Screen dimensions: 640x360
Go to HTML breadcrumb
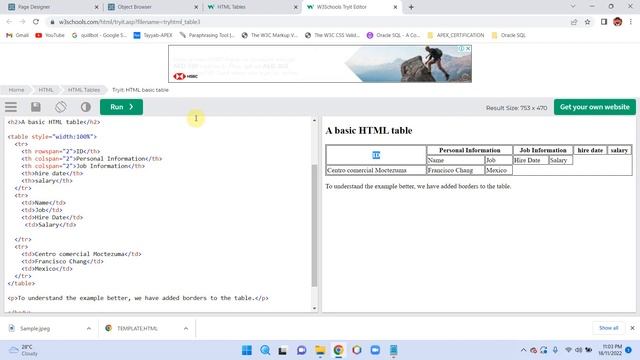coord(46,90)
